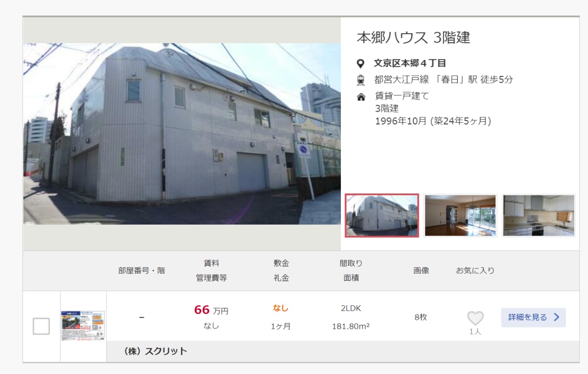Add listing to favorites with heart icon
588x374 pixels.
click(x=475, y=318)
